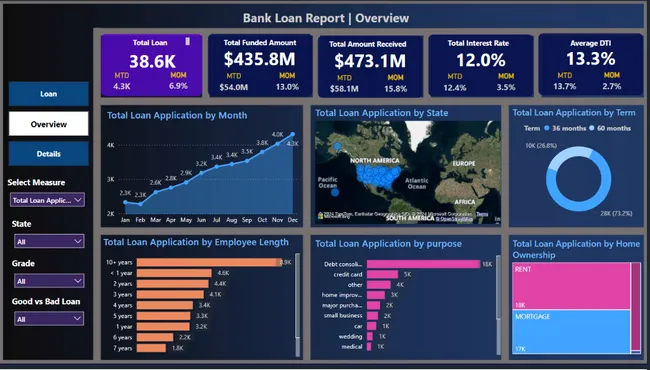
Task: Click the 'Sep' month axis label
Action: pyautogui.click(x=247, y=220)
